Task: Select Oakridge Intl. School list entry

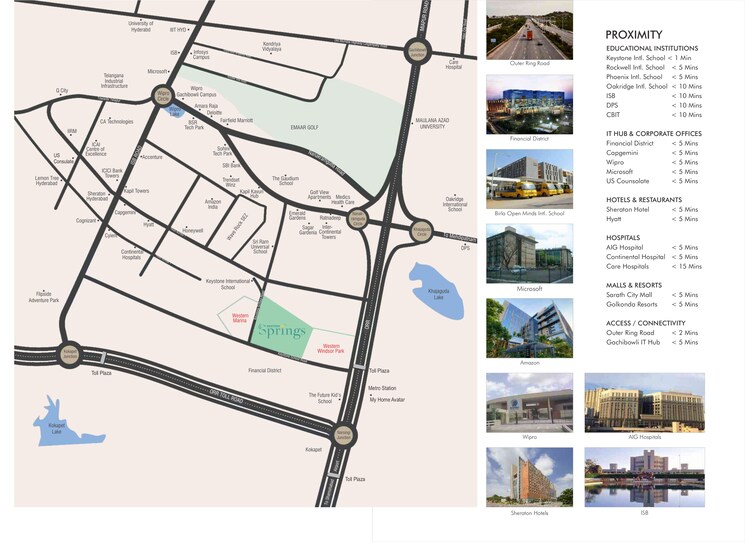Action: click(654, 86)
